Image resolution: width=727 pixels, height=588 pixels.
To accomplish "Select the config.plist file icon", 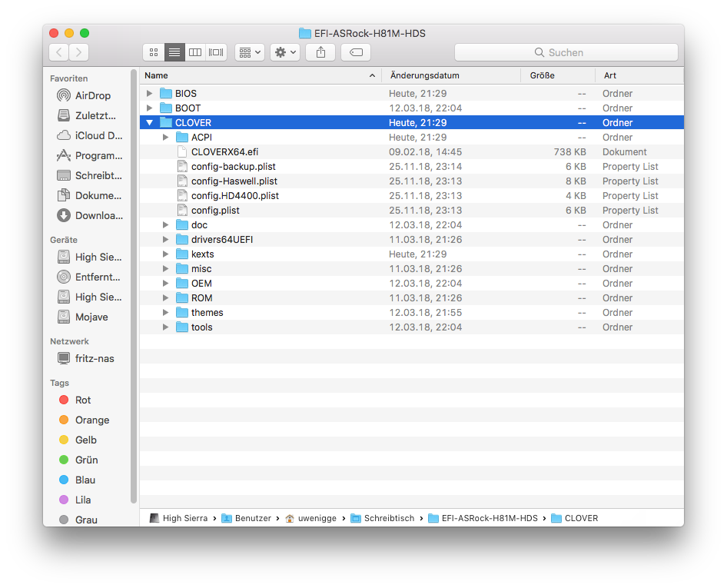I will pos(182,211).
